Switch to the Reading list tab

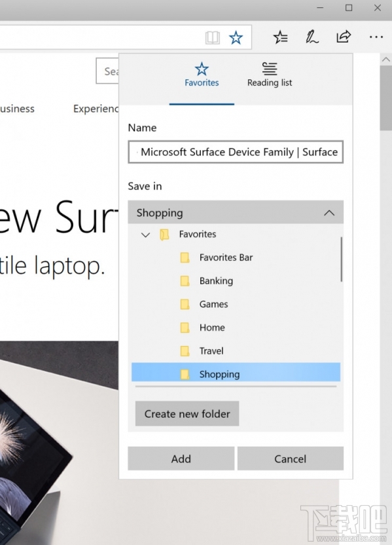(270, 75)
